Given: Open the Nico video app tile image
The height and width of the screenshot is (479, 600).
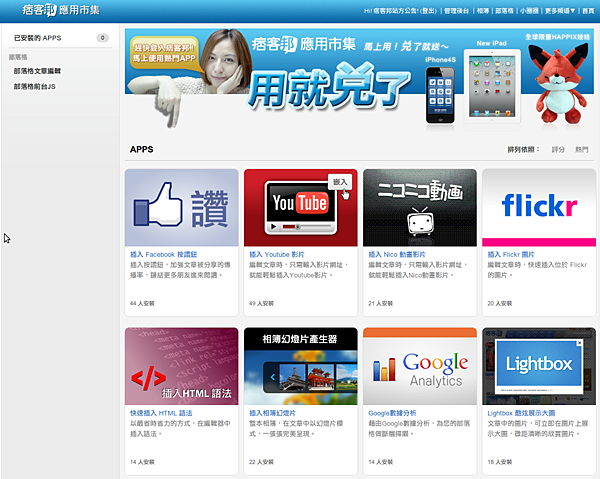Looking at the screenshot, I should point(420,208).
